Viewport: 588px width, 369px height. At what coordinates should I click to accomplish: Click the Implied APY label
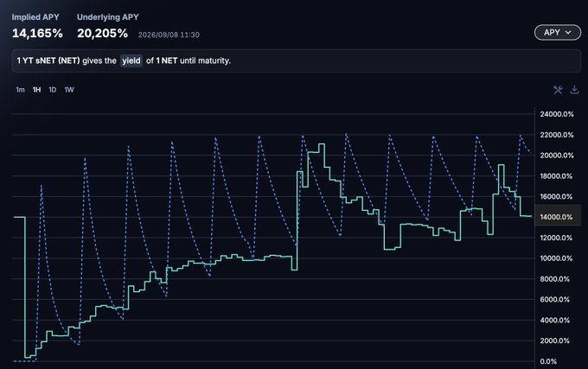[x=35, y=17]
